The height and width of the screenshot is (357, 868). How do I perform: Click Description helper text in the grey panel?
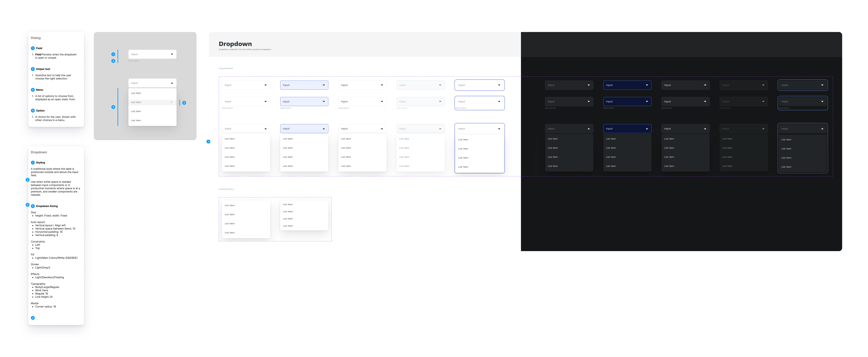point(134,61)
